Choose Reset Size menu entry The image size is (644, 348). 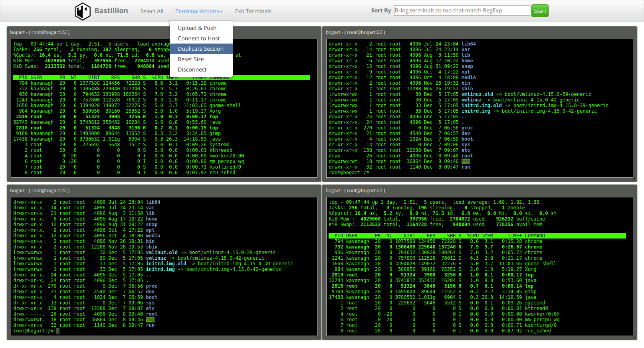pyautogui.click(x=201, y=59)
